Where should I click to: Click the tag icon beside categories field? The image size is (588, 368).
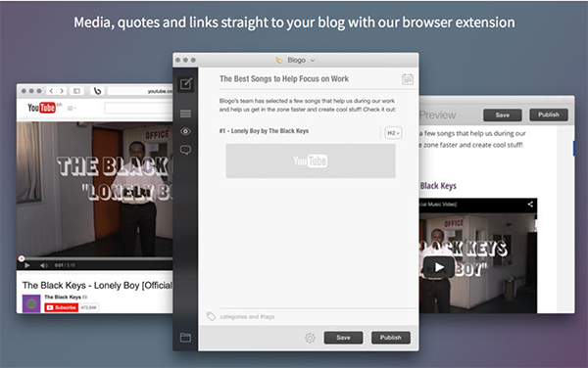[x=211, y=316]
